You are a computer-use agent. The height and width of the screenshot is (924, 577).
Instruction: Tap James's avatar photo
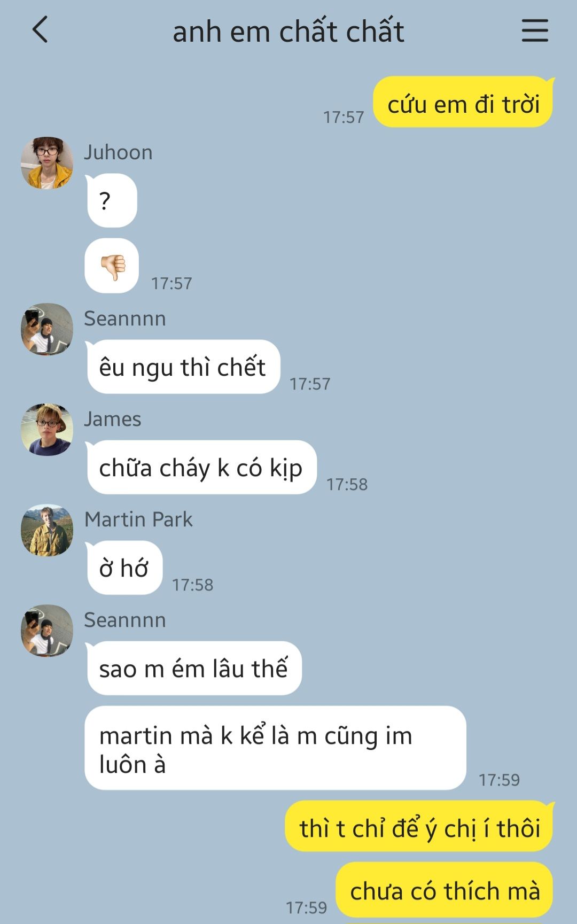[x=47, y=430]
